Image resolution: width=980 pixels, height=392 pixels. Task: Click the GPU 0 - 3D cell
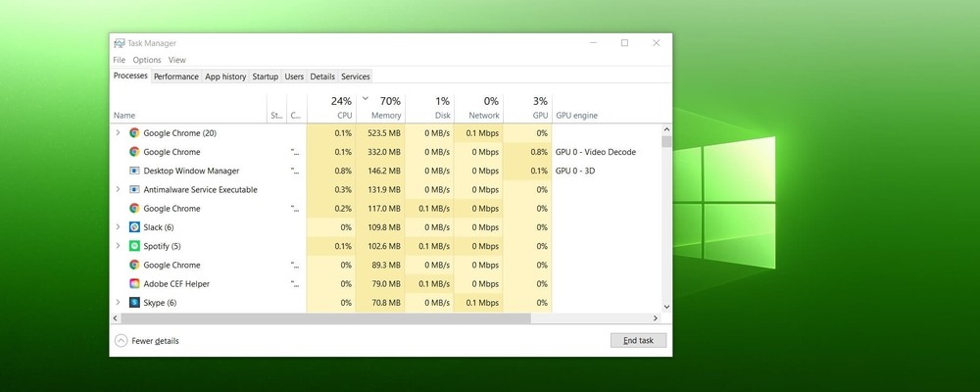575,171
